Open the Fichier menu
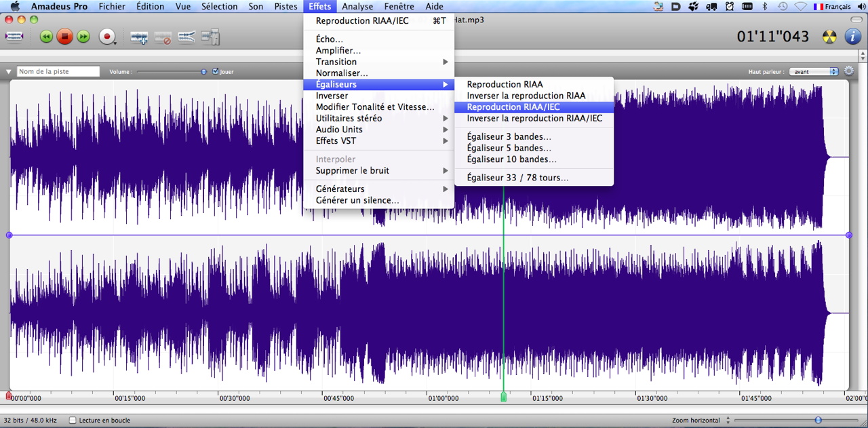This screenshot has width=868, height=428. click(x=112, y=6)
